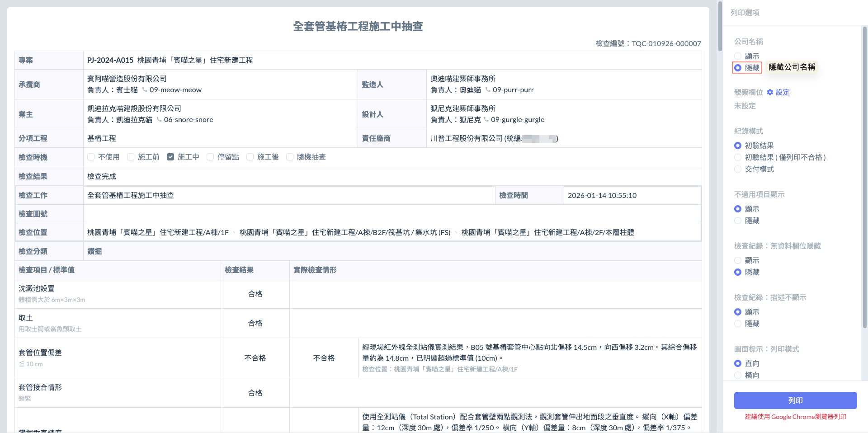Click the phone icon beside 09-purr-purr
Viewport: 868px width, 433px height.
click(488, 89)
